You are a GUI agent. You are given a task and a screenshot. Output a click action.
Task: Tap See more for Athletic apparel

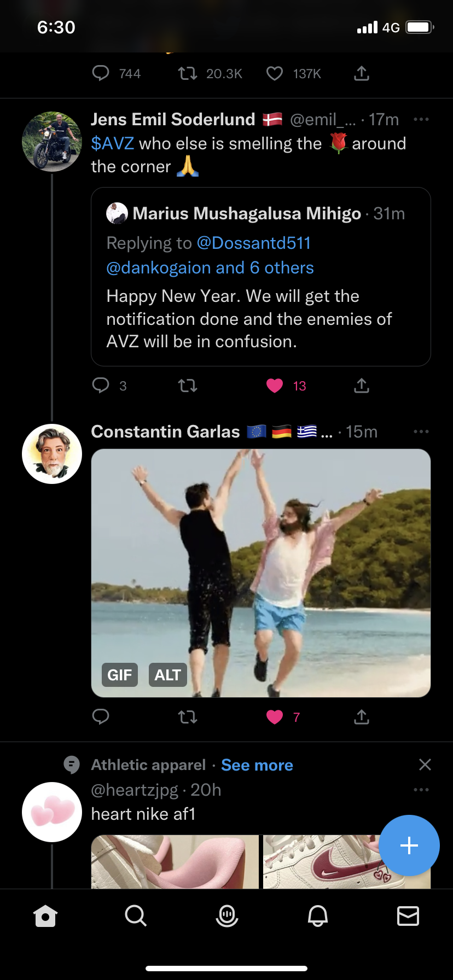[257, 765]
